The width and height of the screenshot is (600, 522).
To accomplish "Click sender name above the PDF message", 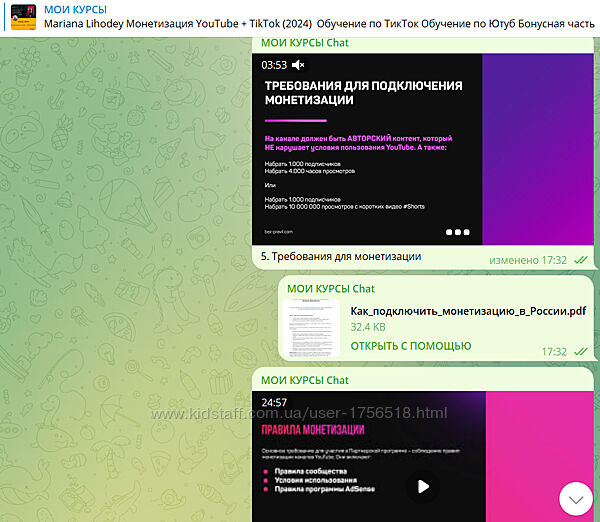I will [x=330, y=289].
